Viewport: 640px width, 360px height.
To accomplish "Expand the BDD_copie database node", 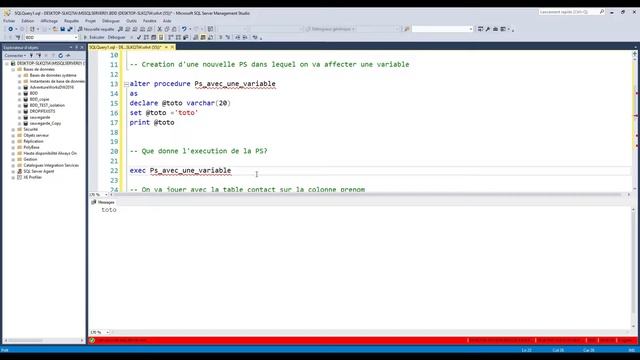I will tap(19, 99).
